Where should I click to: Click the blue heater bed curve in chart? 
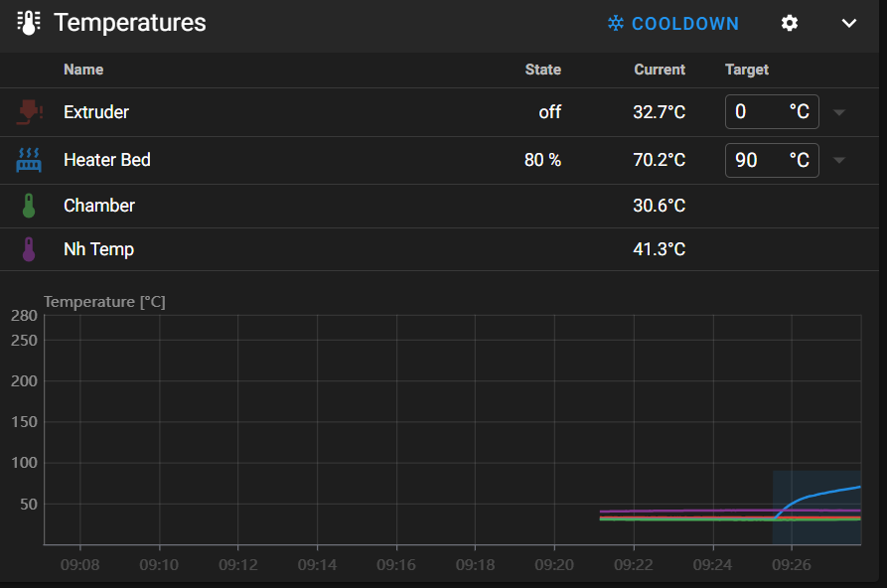[x=824, y=493]
